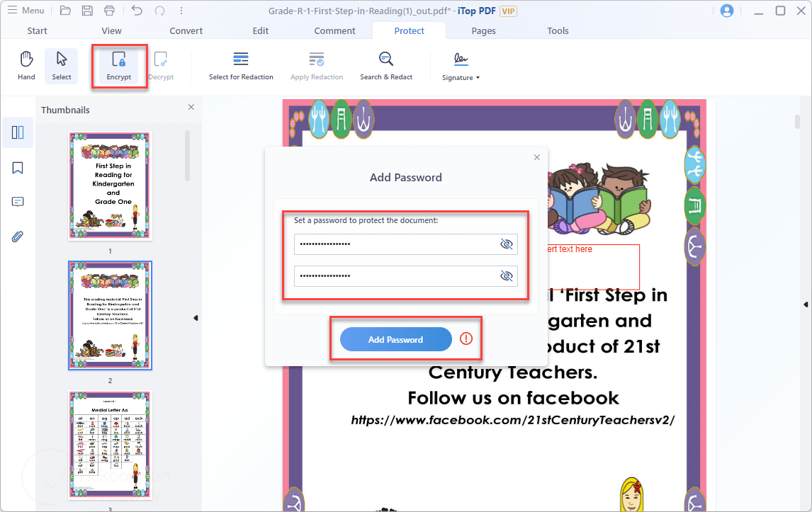The width and height of the screenshot is (812, 512).
Task: Click the red text box in document
Action: click(x=594, y=266)
